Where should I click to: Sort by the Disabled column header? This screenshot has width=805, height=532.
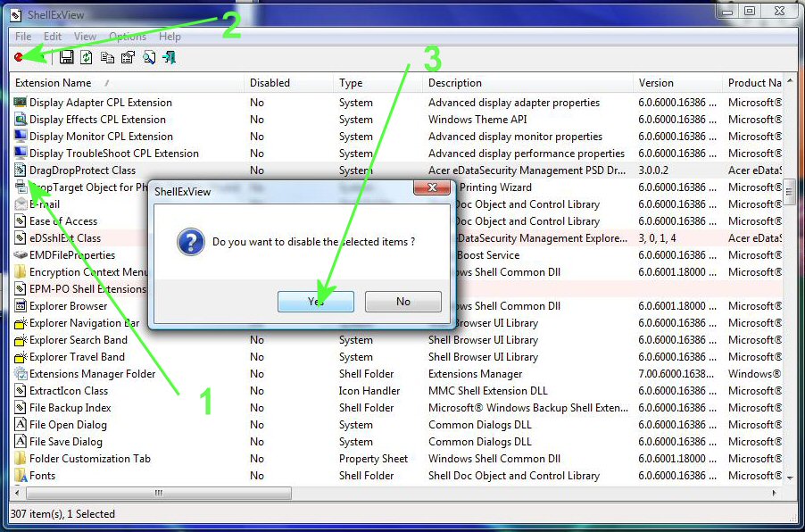pyautogui.click(x=288, y=83)
